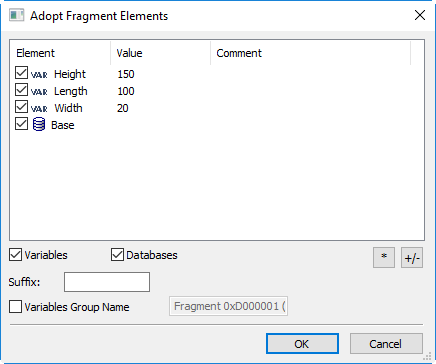Enable the Variables Group Name checkbox

(15, 306)
